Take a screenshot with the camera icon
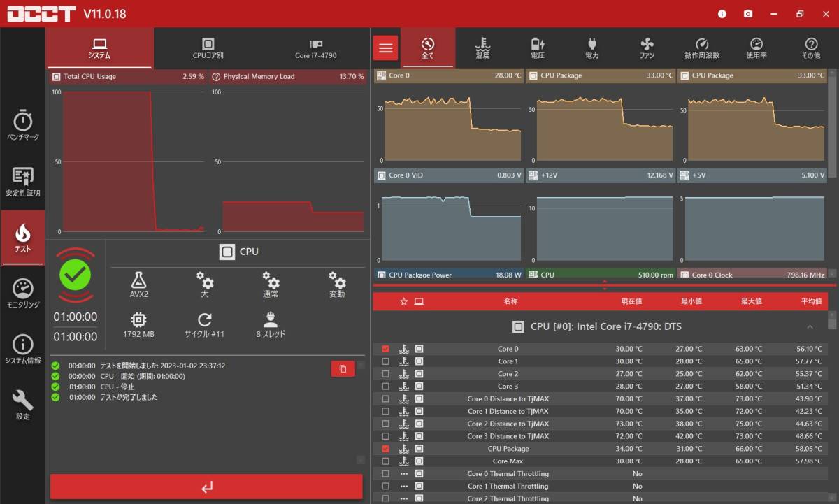839x504 pixels. [748, 14]
